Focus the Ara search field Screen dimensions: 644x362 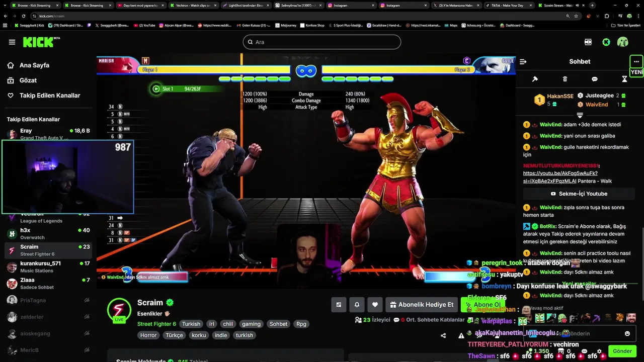pos(322,42)
